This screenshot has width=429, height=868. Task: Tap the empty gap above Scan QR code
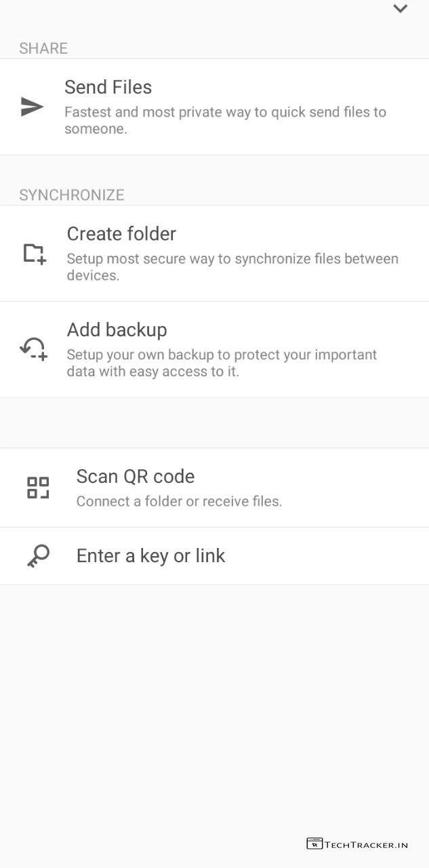pos(214,422)
